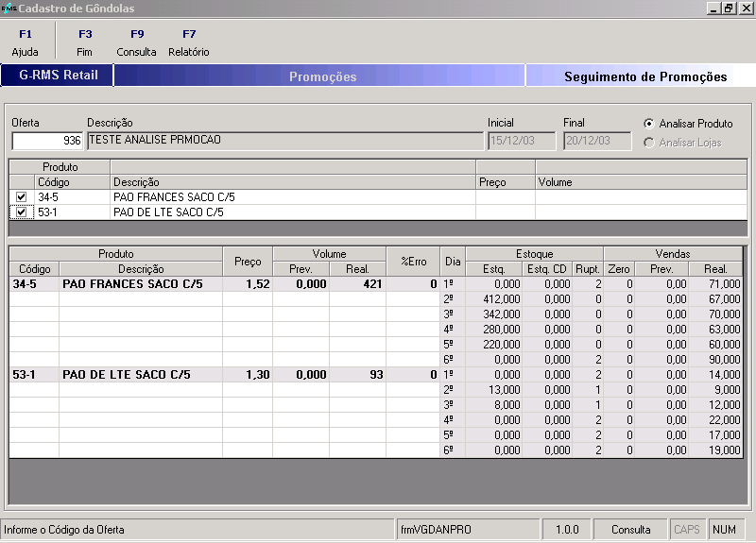The height and width of the screenshot is (543, 756).
Task: Click stock value 280,000
Action: pos(494,329)
